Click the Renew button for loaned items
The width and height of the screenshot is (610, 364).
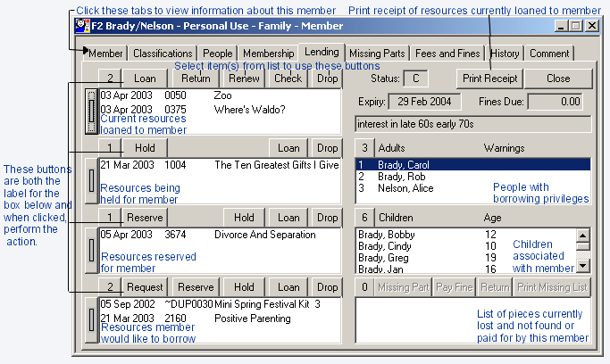[243, 79]
